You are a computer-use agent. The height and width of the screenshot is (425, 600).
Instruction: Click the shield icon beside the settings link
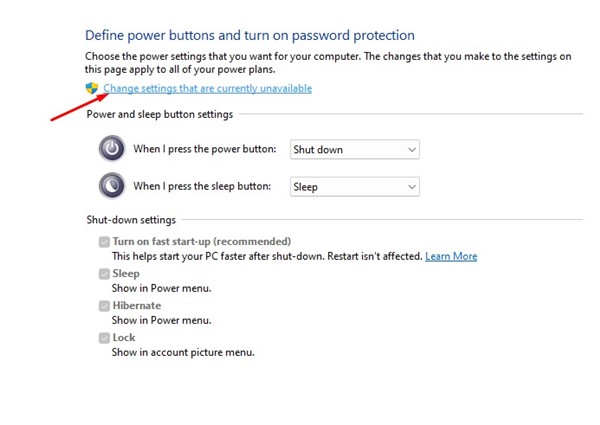point(92,89)
